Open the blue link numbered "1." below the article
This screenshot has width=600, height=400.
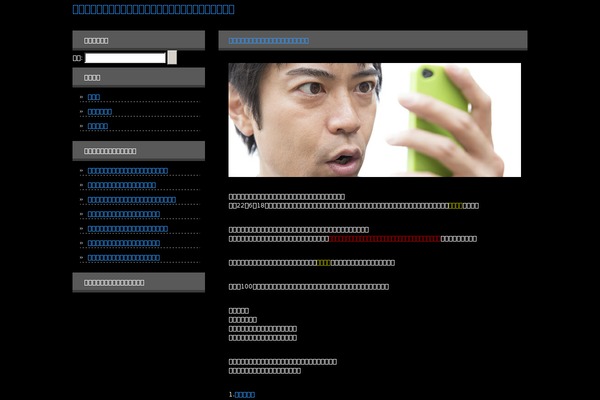click(x=245, y=395)
